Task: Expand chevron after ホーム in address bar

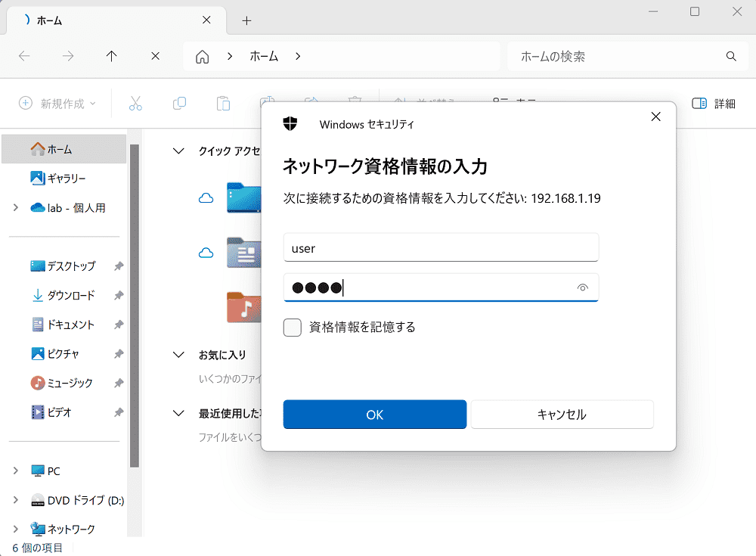Action: click(x=298, y=57)
